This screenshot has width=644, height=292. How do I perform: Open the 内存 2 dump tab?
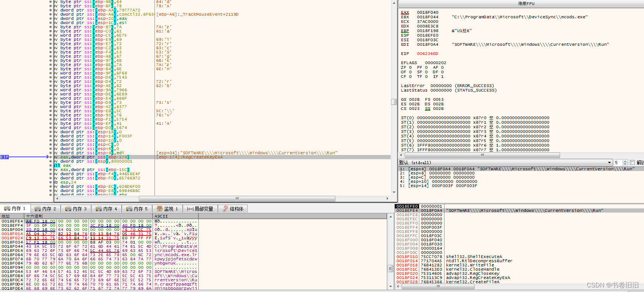tap(45, 209)
